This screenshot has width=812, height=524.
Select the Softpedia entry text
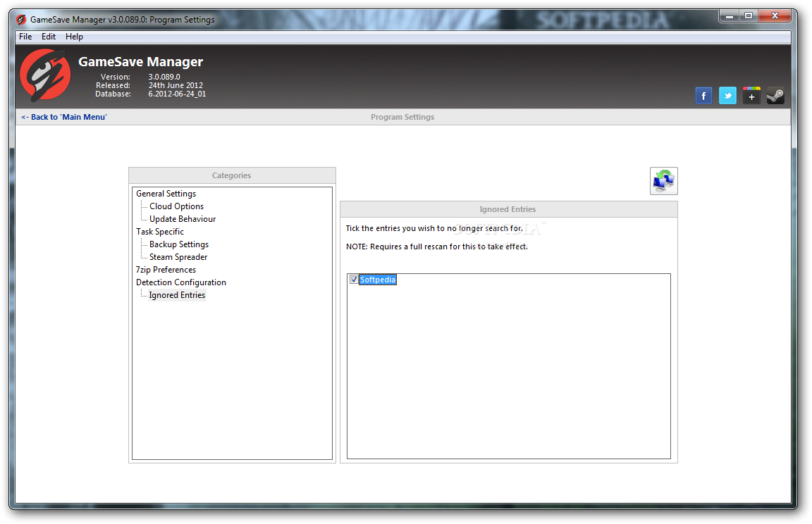378,280
